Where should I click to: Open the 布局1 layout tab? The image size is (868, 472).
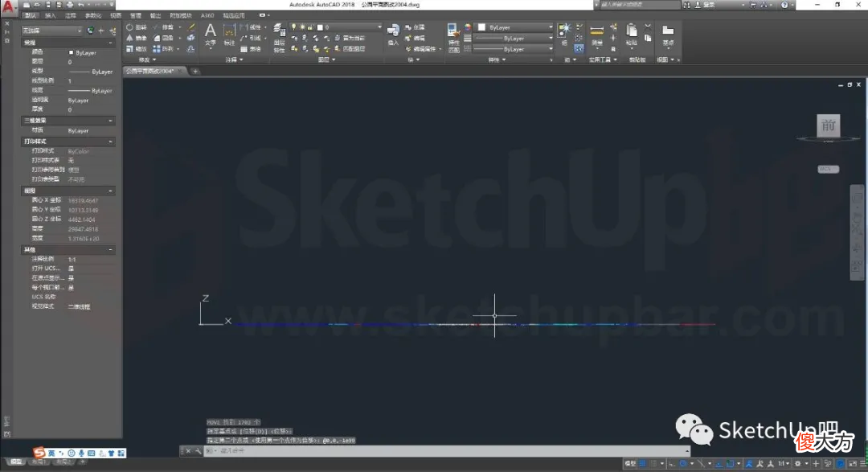(x=39, y=462)
